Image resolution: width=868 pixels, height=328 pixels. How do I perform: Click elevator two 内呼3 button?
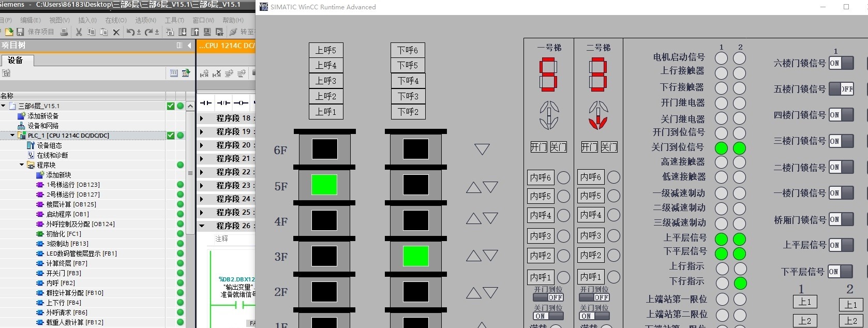591,235
